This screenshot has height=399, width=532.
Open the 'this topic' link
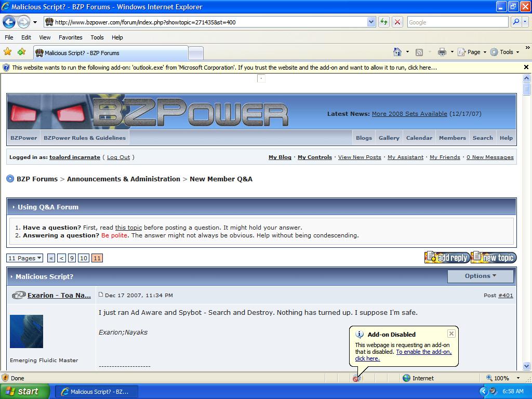click(128, 228)
